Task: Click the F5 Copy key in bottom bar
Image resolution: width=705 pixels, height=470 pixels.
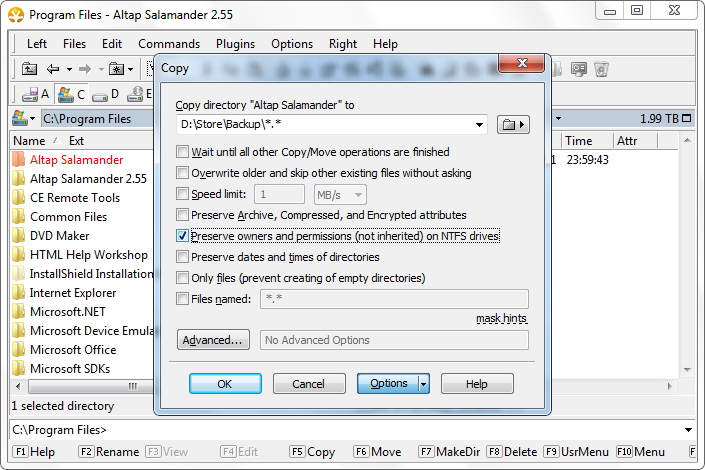Action: pos(312,452)
